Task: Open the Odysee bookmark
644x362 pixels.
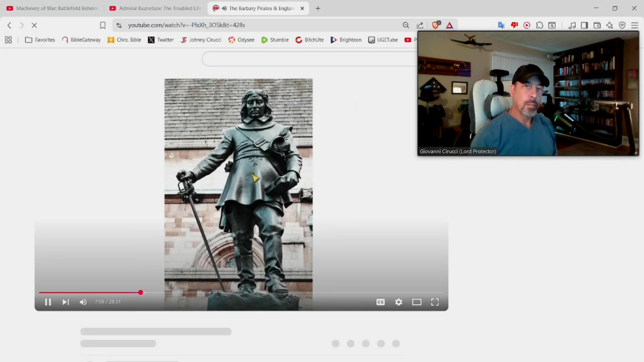Action: click(x=241, y=40)
